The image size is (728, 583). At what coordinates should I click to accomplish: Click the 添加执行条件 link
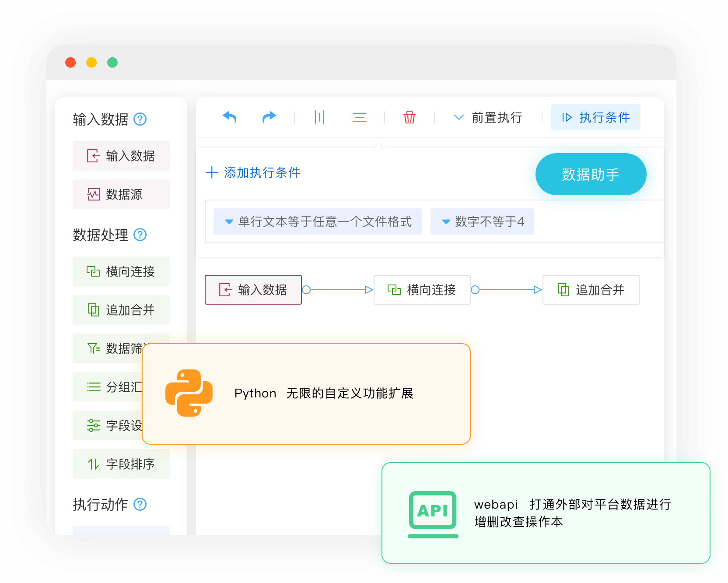click(252, 172)
